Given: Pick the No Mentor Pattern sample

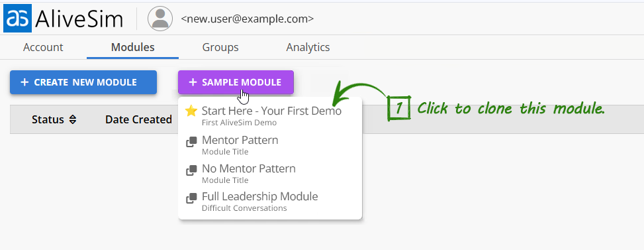Looking at the screenshot, I should 270,174.
